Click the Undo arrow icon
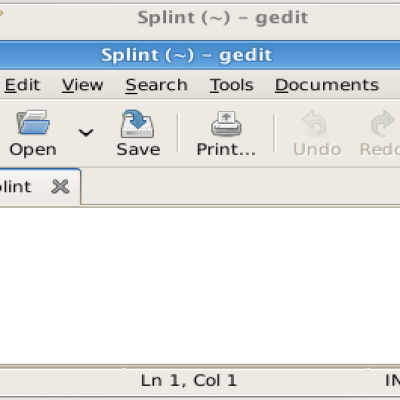 coord(314,122)
